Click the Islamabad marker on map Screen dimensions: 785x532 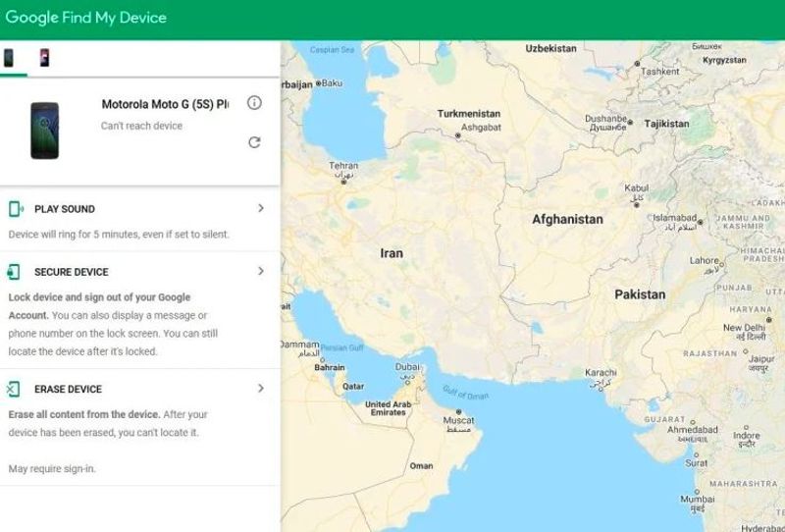click(700, 222)
